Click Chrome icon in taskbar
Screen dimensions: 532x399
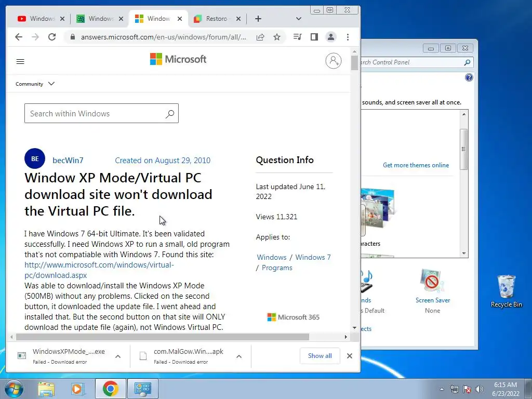click(x=110, y=389)
